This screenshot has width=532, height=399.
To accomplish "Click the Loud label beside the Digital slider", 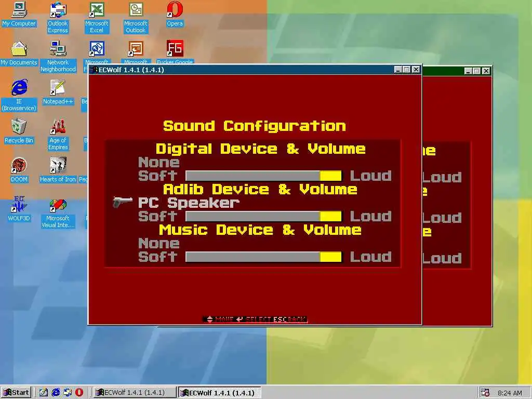I will (371, 176).
